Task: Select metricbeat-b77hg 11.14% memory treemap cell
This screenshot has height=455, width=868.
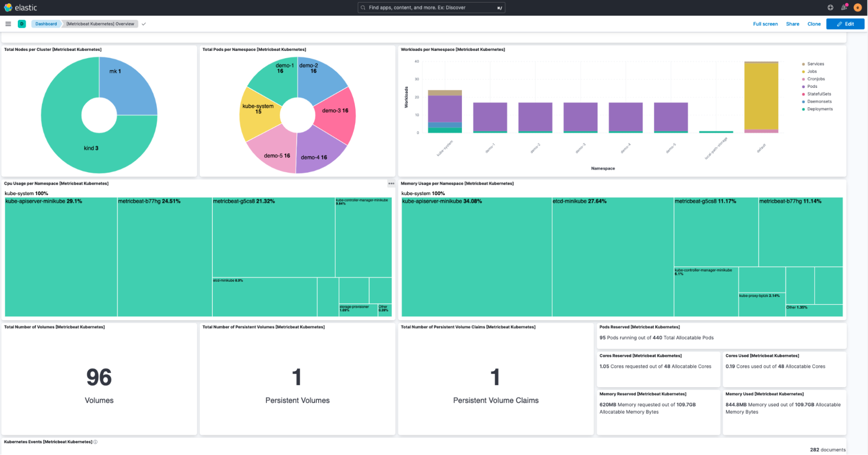Action: coord(801,232)
